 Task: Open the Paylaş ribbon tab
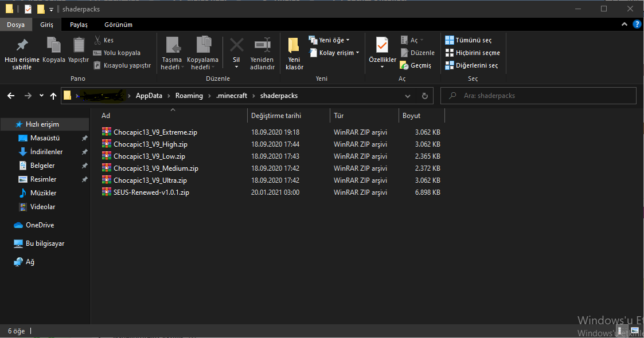79,25
